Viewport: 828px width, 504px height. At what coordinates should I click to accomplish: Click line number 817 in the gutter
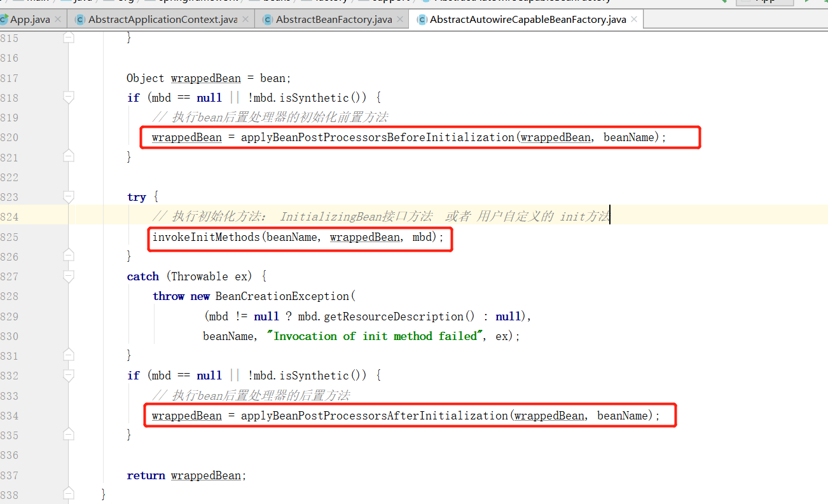pos(10,78)
